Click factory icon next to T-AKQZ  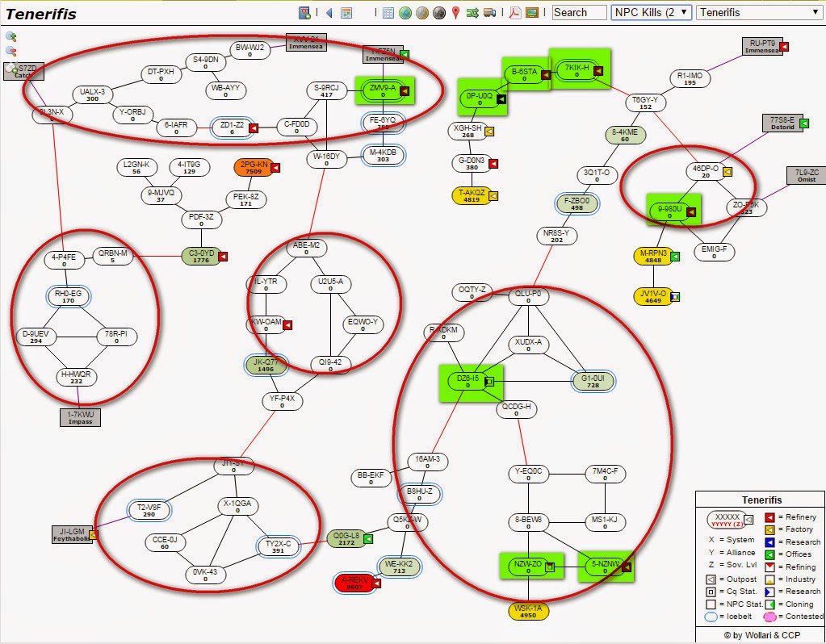[x=493, y=196]
